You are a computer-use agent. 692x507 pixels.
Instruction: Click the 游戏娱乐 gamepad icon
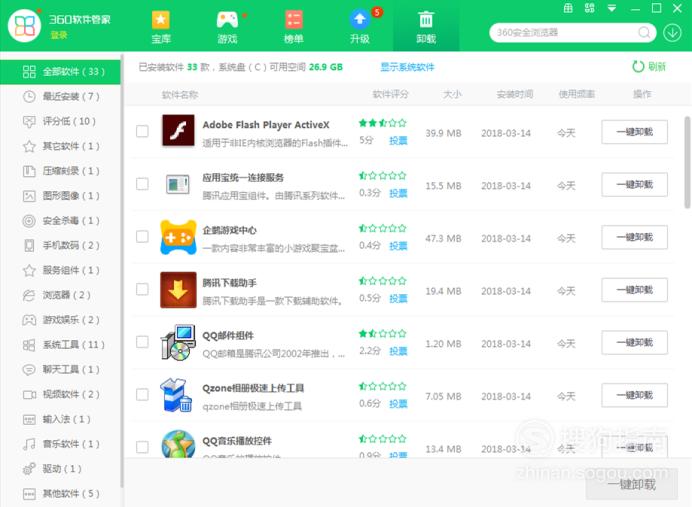[x=29, y=320]
